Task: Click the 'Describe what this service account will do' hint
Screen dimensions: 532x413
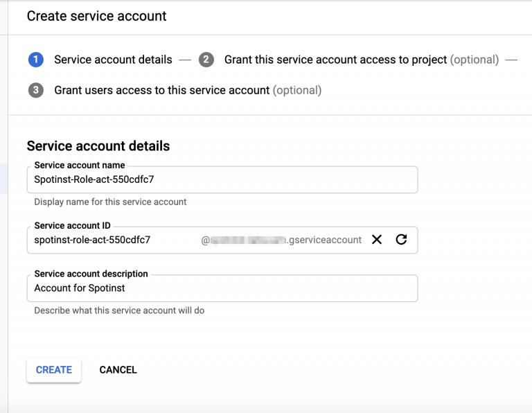Action: click(119, 310)
